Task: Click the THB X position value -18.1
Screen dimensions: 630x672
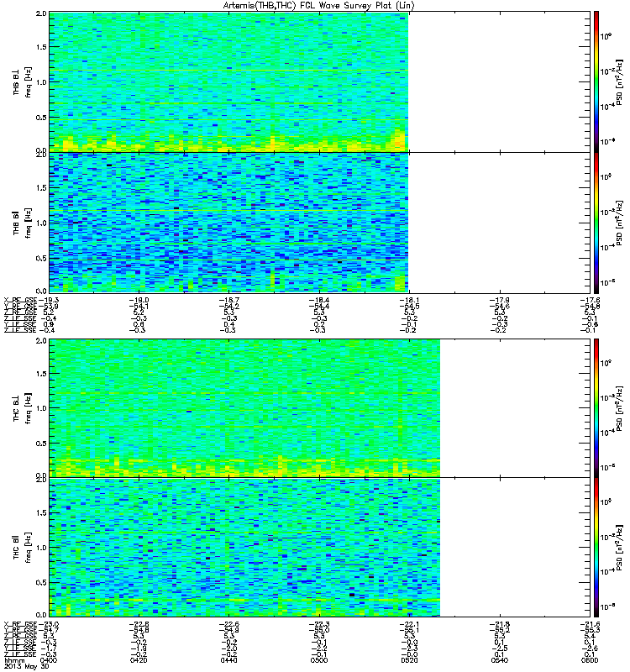Action: pyautogui.click(x=410, y=300)
